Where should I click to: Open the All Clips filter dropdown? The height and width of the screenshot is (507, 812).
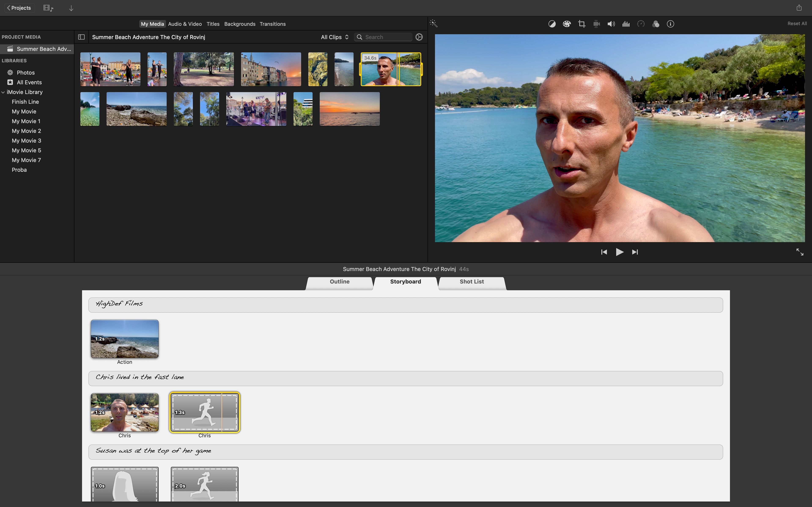335,37
